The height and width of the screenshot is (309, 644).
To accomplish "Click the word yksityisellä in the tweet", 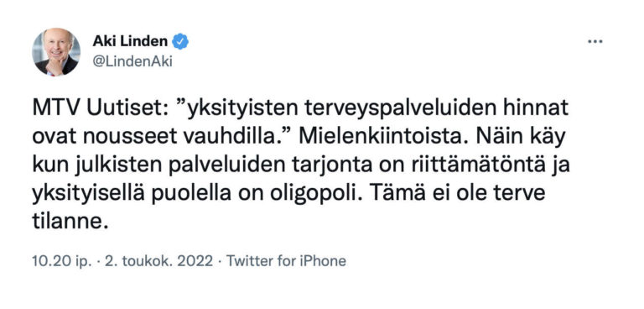I will point(89,194).
